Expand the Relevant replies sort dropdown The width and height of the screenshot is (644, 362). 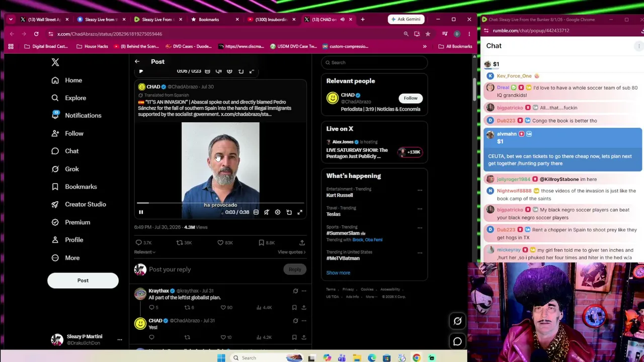[x=145, y=252]
